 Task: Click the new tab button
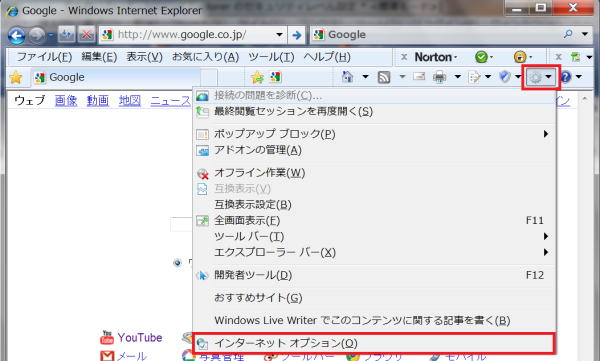point(209,77)
